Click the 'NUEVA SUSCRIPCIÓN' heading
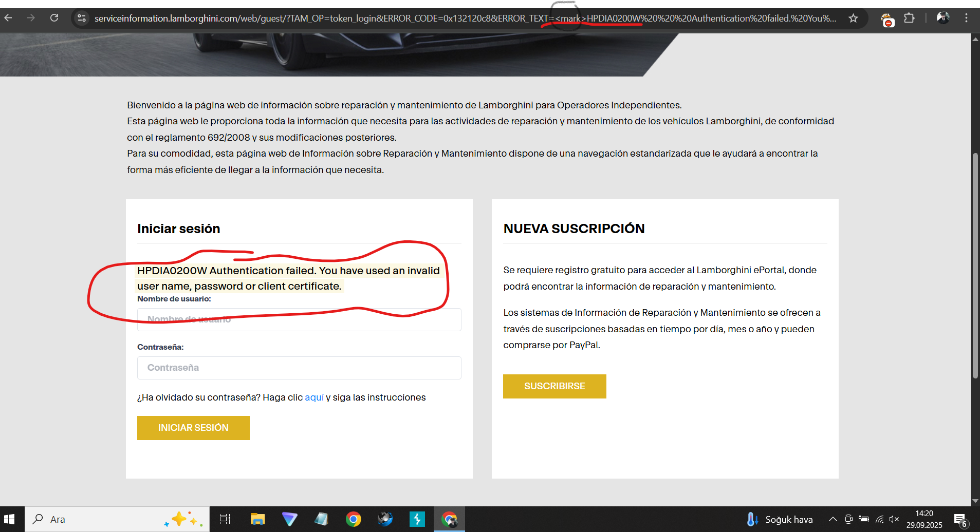Viewport: 980px width, 532px height. pyautogui.click(x=574, y=229)
